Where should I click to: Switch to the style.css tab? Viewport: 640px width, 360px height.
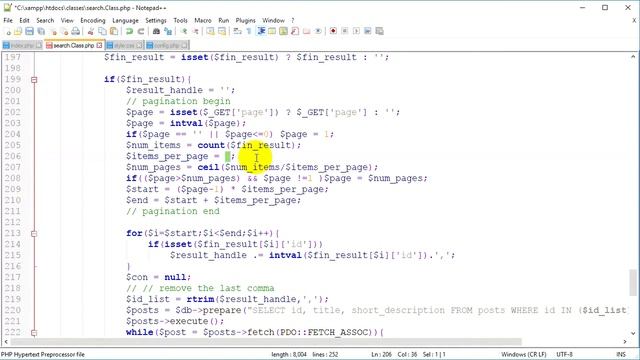pos(125,45)
